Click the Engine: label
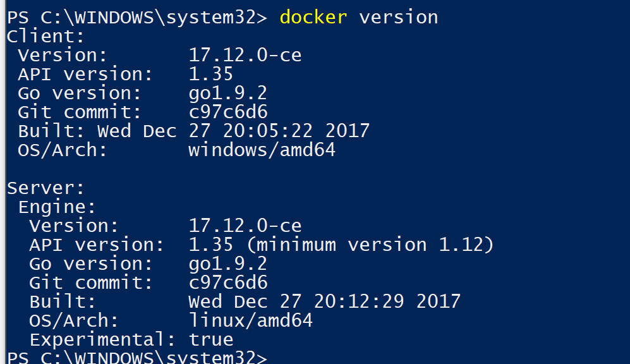 [x=57, y=207]
